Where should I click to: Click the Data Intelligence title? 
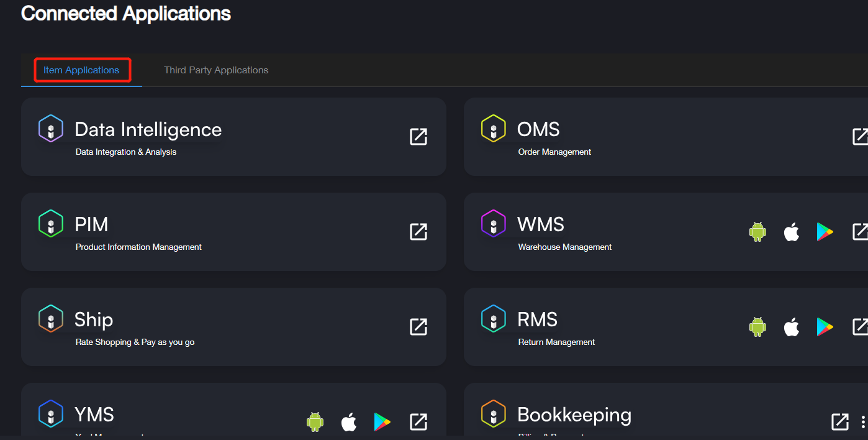point(148,130)
